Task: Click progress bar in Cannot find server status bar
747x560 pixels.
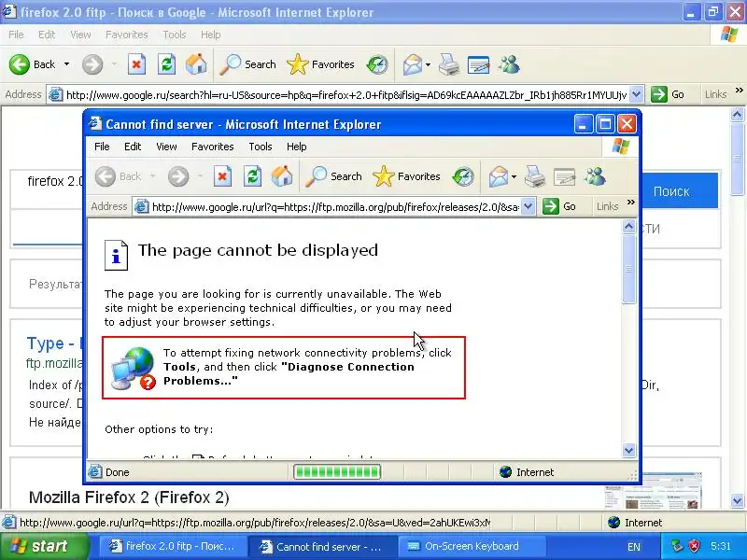Action: [x=337, y=472]
